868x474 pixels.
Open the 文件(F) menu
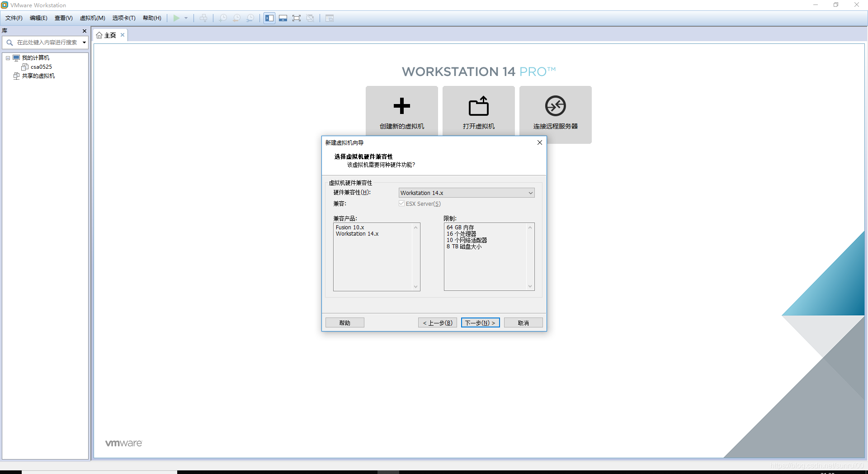[14, 18]
